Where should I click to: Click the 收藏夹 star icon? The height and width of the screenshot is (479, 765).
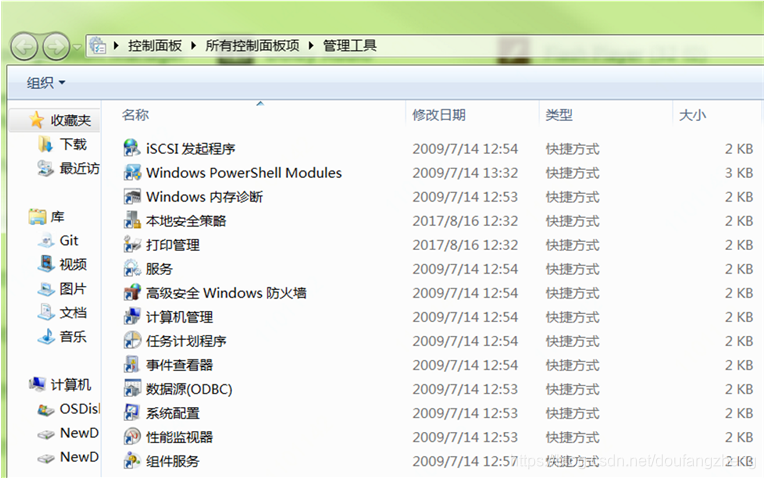(x=37, y=120)
